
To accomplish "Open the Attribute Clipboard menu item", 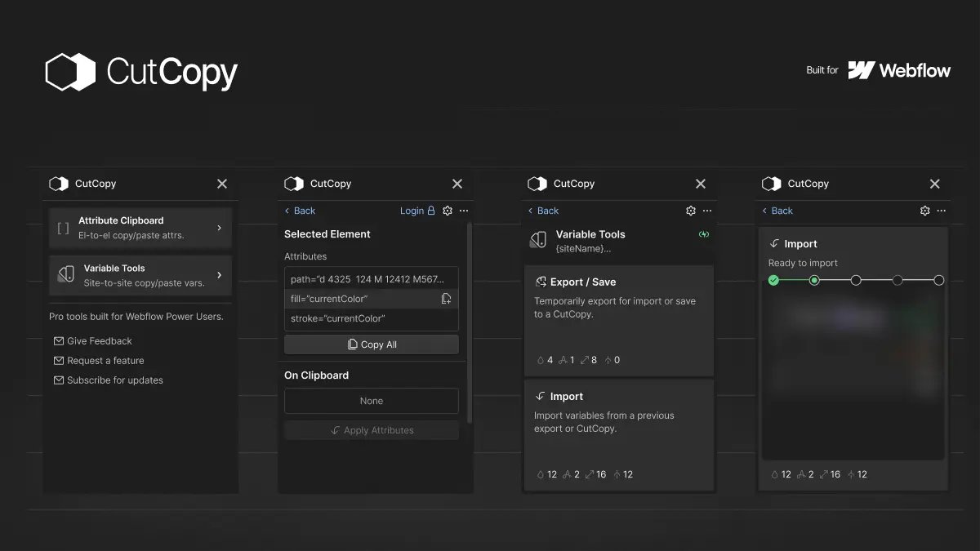I will click(x=140, y=228).
